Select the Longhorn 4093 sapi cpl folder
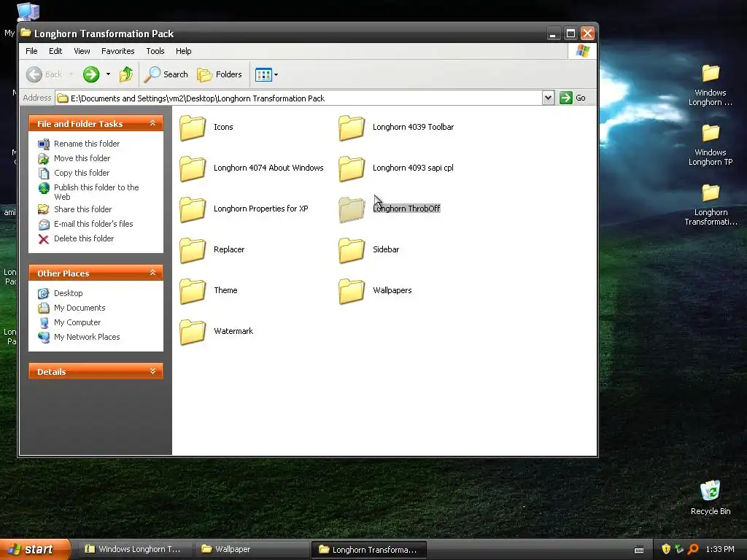The height and width of the screenshot is (560, 747). 396,168
